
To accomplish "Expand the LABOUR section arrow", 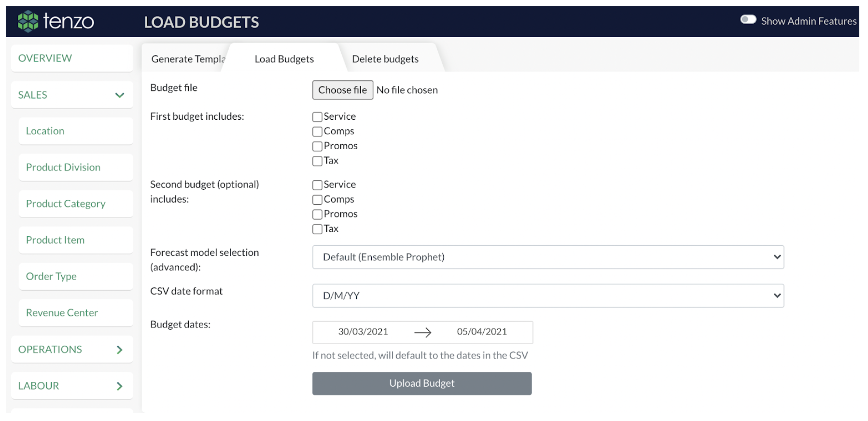I will 120,386.
